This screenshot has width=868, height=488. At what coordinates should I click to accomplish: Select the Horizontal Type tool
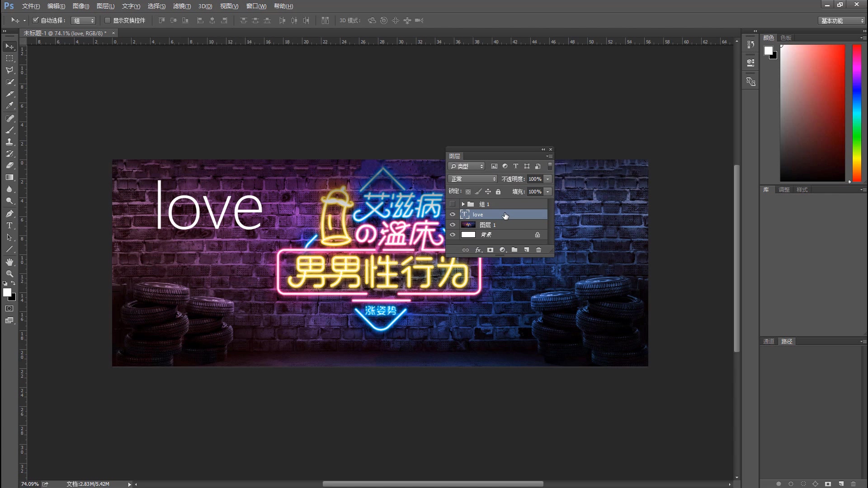[x=9, y=225]
